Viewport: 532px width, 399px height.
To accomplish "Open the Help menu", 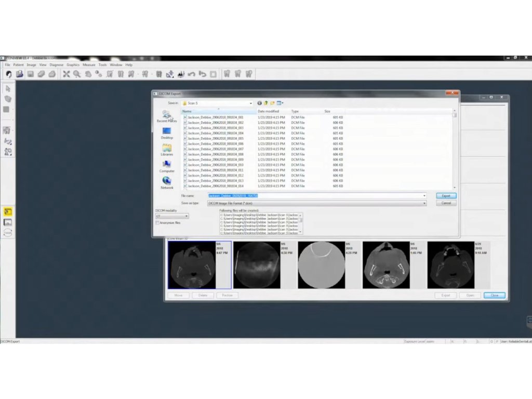I will [129, 65].
